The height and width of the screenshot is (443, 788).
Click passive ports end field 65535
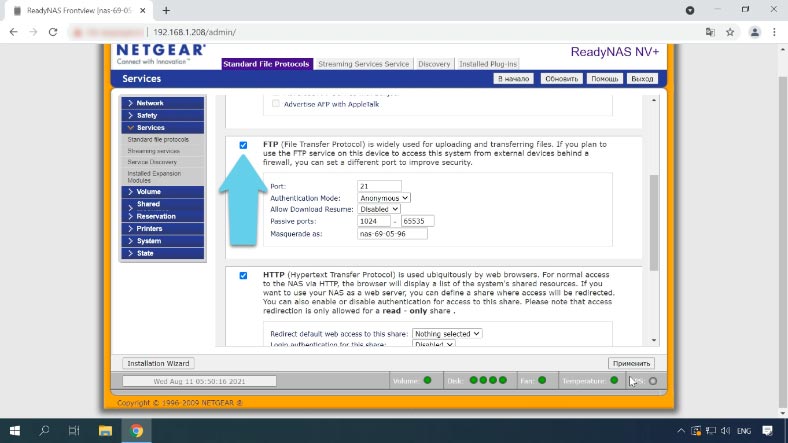[418, 222]
